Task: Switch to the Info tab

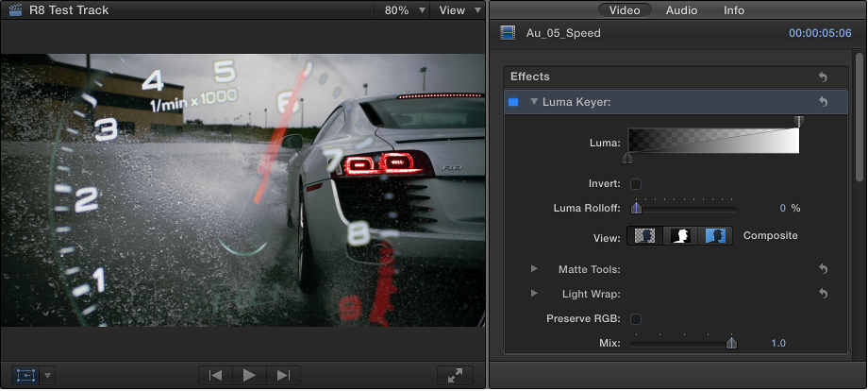Action: point(734,10)
